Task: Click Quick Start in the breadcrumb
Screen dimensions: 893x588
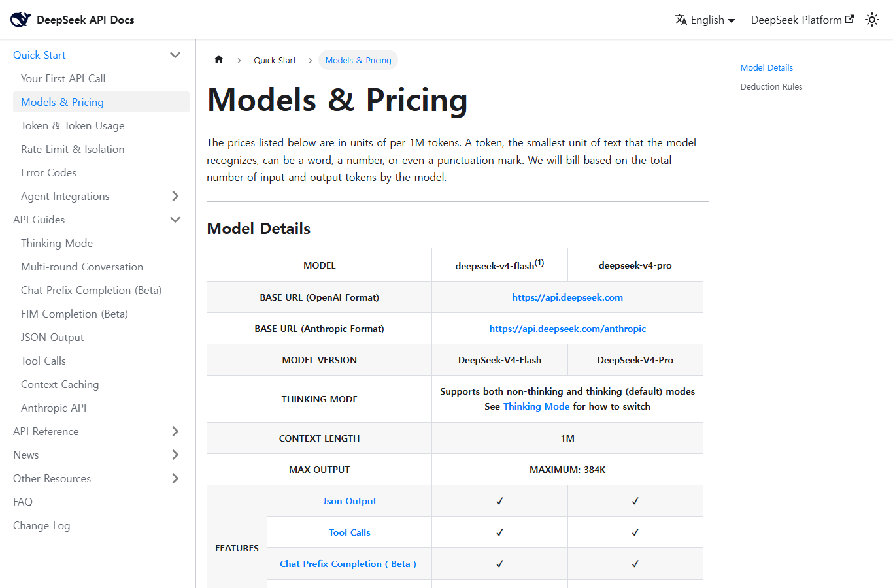Action: coord(275,60)
